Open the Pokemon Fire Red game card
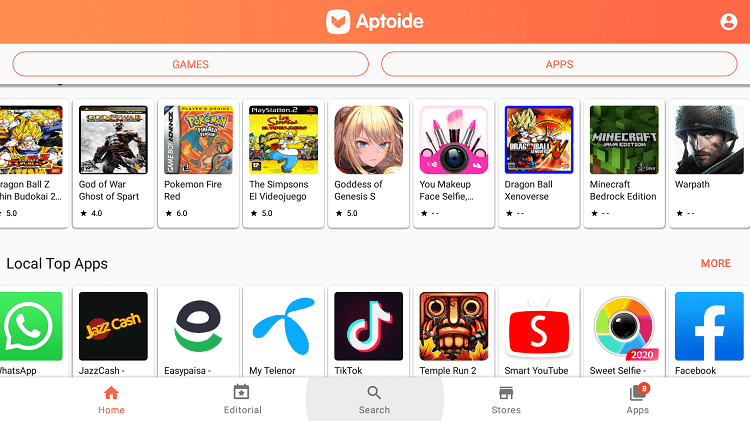Screen dimensions: 750x421 tap(198, 163)
